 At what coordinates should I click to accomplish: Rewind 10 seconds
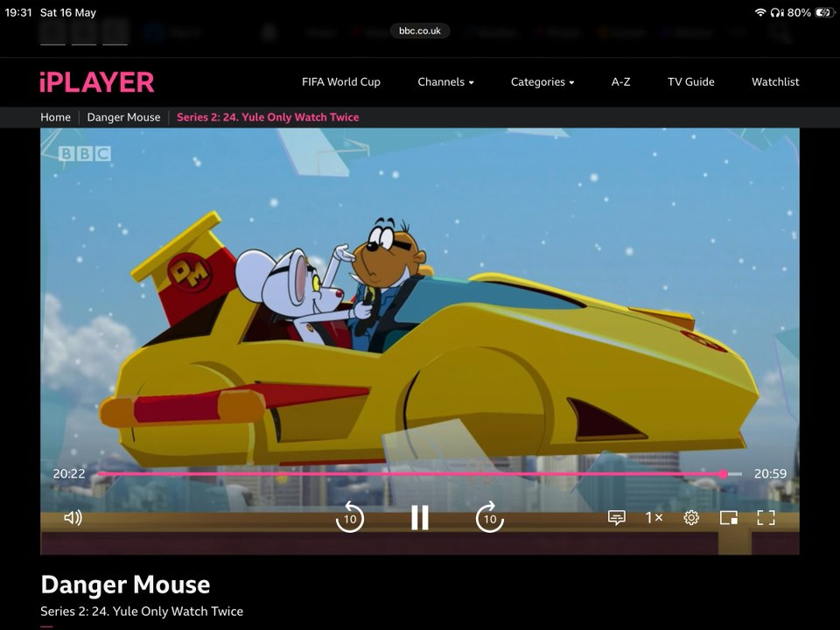point(350,517)
